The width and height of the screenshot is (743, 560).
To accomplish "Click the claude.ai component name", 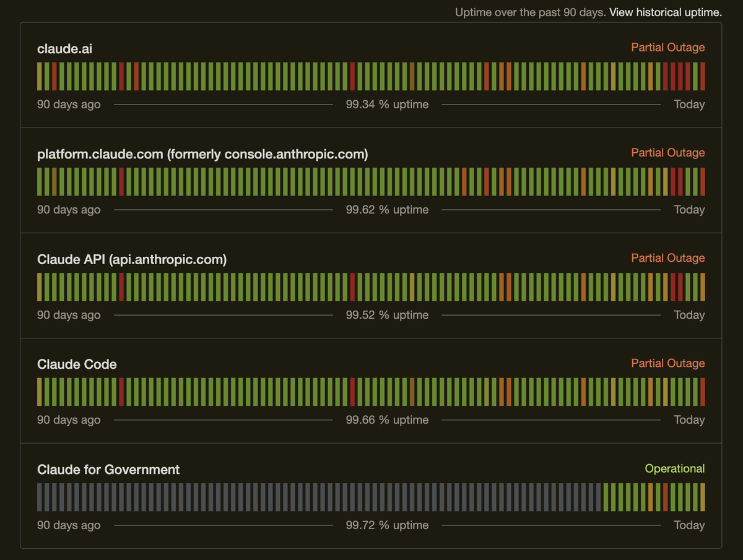I will tap(64, 48).
